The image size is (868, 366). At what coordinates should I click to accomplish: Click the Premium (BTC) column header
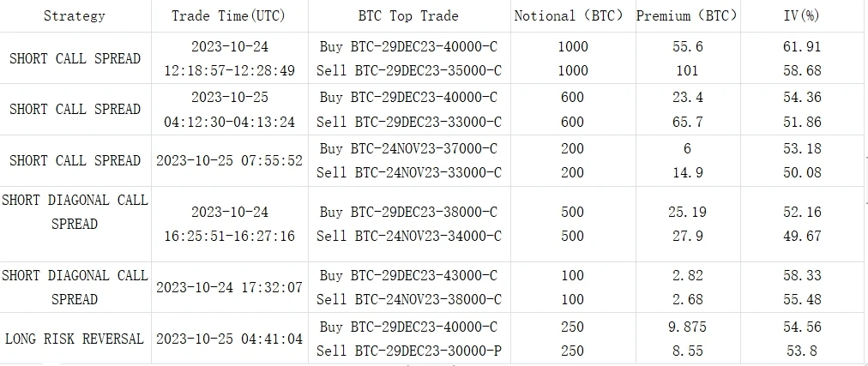686,15
